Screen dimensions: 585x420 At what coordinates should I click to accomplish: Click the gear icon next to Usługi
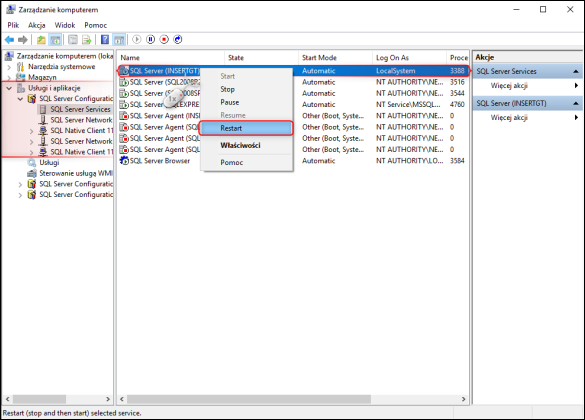[32, 163]
